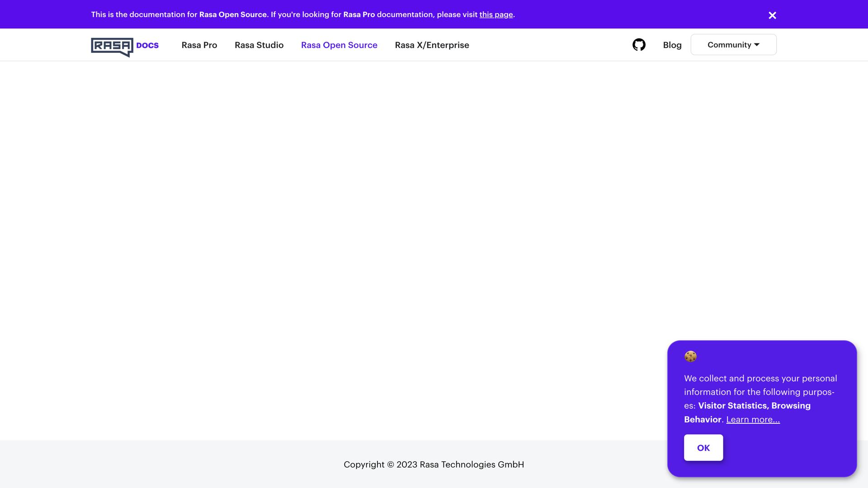Click the Community dropdown caret arrow
Screen dimensions: 868x488
[x=757, y=45]
